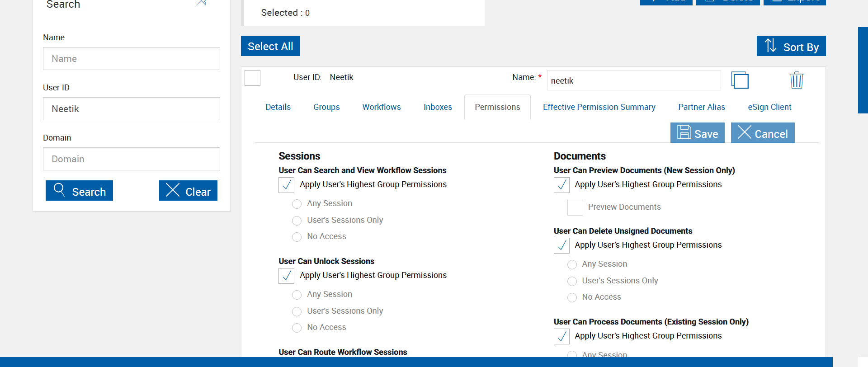Open the eSign Client tab
Viewport: 868px width, 367px height.
tap(769, 107)
